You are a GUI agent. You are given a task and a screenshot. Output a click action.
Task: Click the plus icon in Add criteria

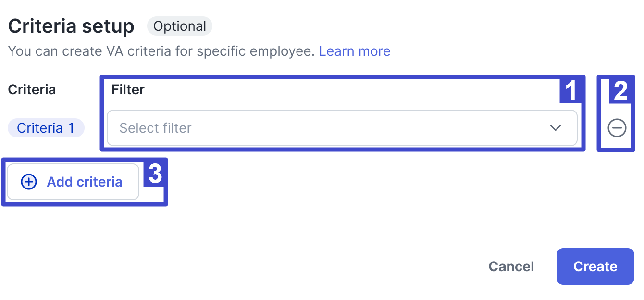29,182
